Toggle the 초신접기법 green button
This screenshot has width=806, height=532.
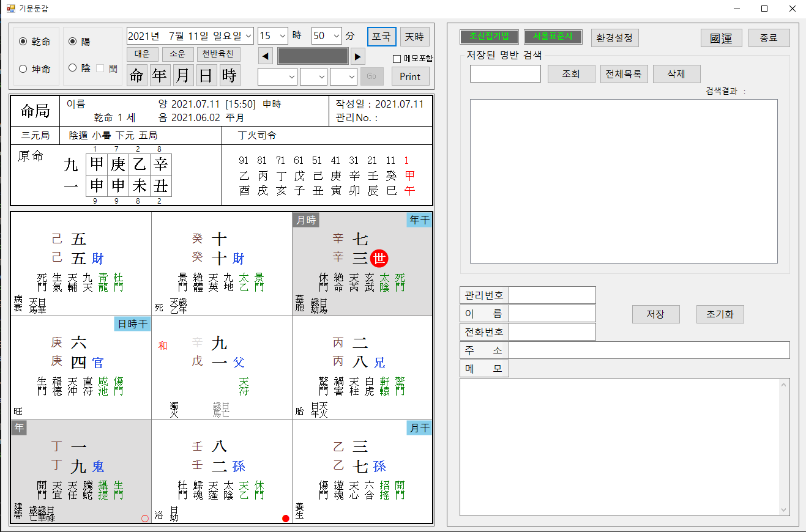[x=489, y=37]
